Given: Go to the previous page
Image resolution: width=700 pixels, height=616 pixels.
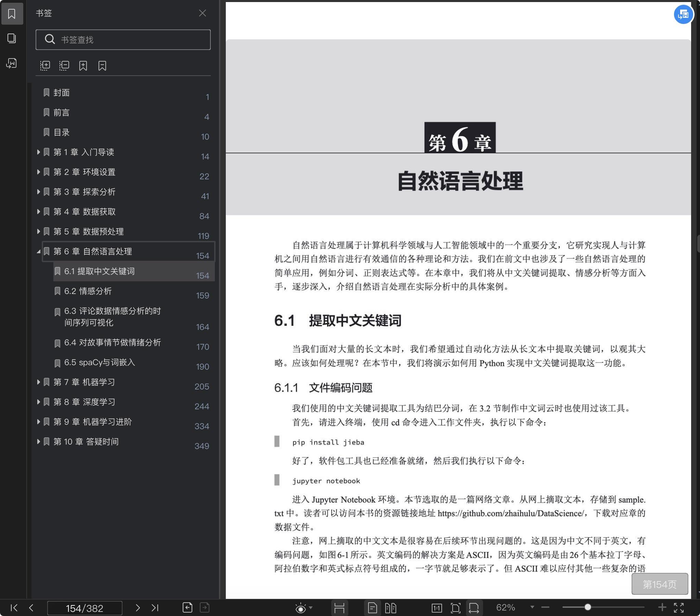Looking at the screenshot, I should click(x=31, y=607).
